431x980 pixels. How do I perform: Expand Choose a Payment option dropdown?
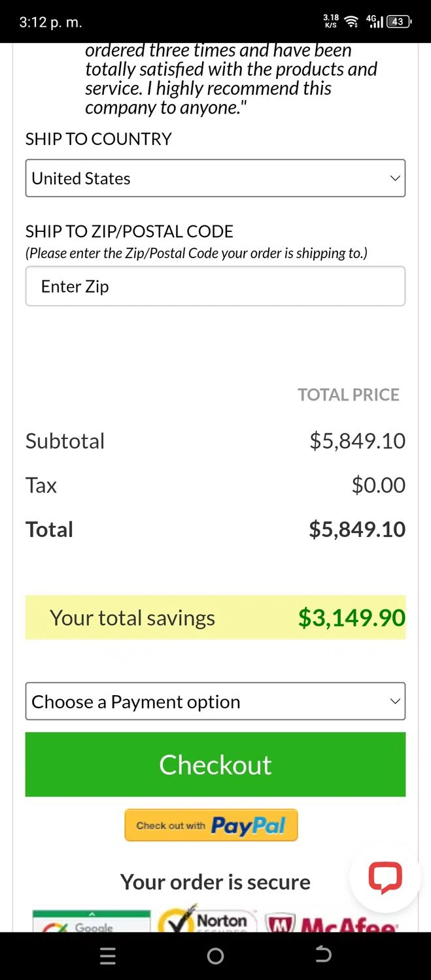[215, 701]
